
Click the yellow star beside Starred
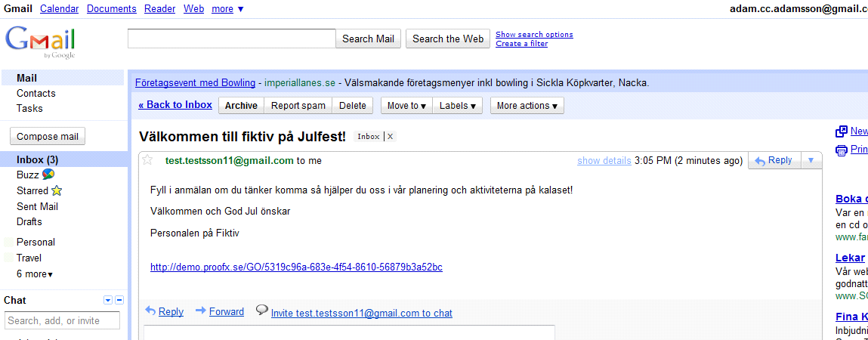click(x=57, y=190)
